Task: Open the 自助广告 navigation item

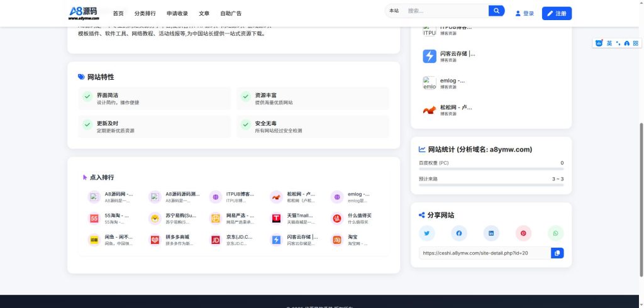Action: [x=231, y=14]
